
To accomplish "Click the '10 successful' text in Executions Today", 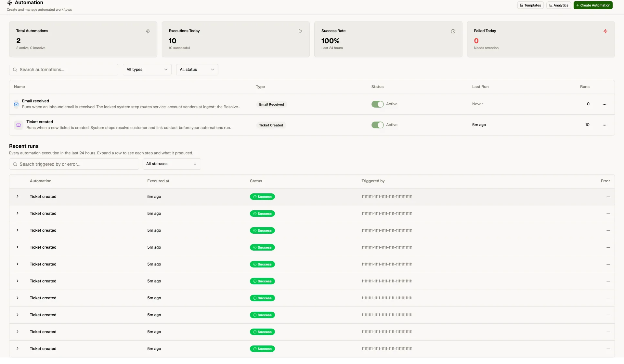I will pyautogui.click(x=179, y=48).
